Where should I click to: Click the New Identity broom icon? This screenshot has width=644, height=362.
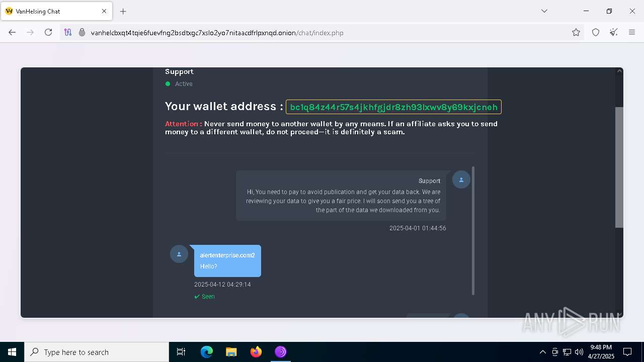(614, 33)
